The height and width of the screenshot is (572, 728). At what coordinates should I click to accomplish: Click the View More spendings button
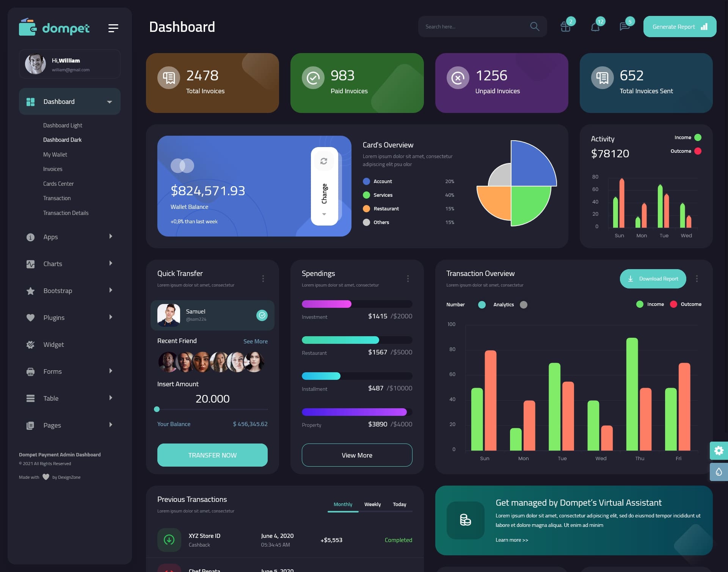tap(356, 455)
